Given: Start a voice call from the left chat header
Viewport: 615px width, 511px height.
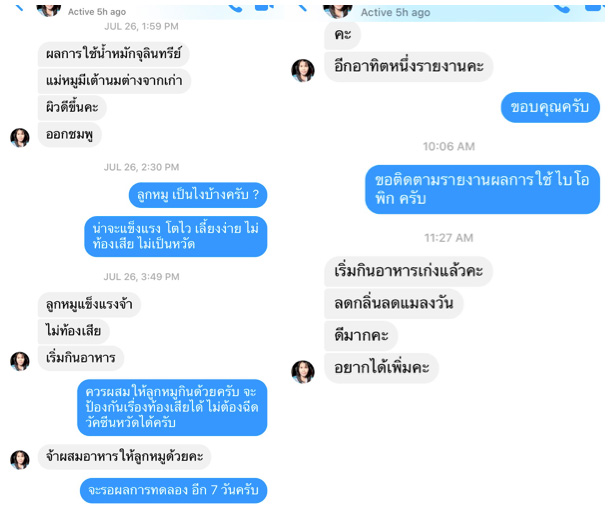Looking at the screenshot, I should (235, 8).
